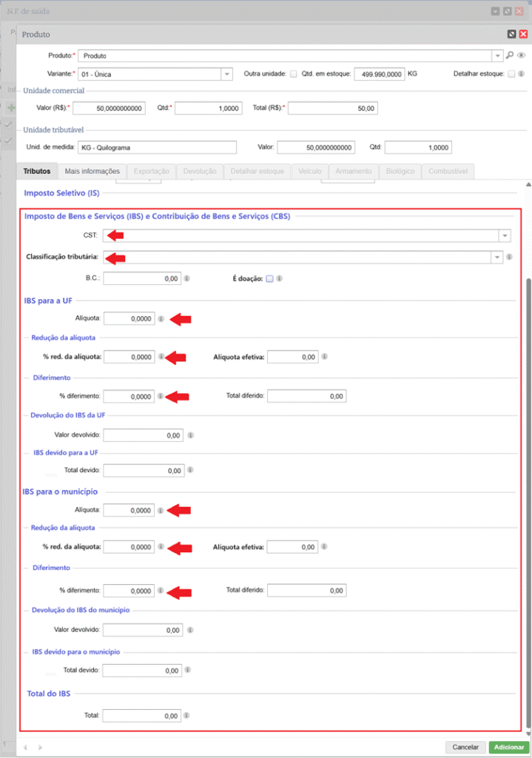Enable the Outra unidade checkbox
Screen dimensions: 532x758
coord(294,74)
